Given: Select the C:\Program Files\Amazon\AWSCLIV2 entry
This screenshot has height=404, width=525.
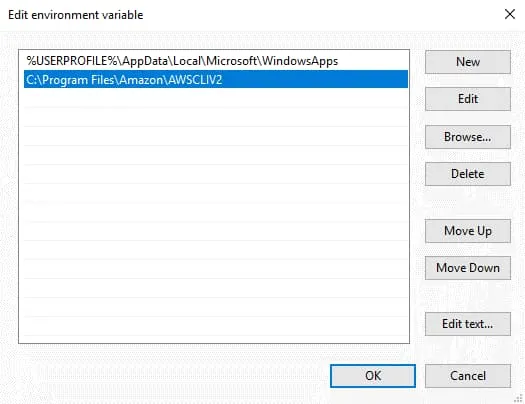Looking at the screenshot, I should [x=216, y=79].
